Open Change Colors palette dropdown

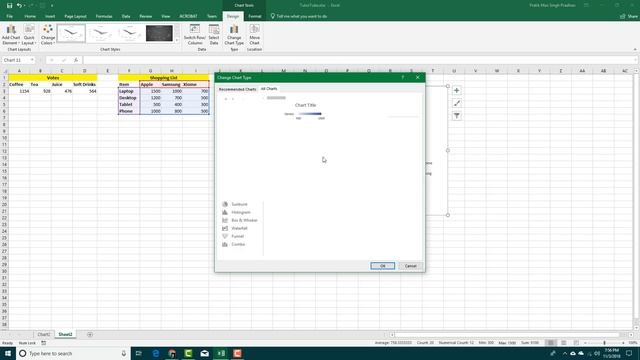tap(48, 35)
